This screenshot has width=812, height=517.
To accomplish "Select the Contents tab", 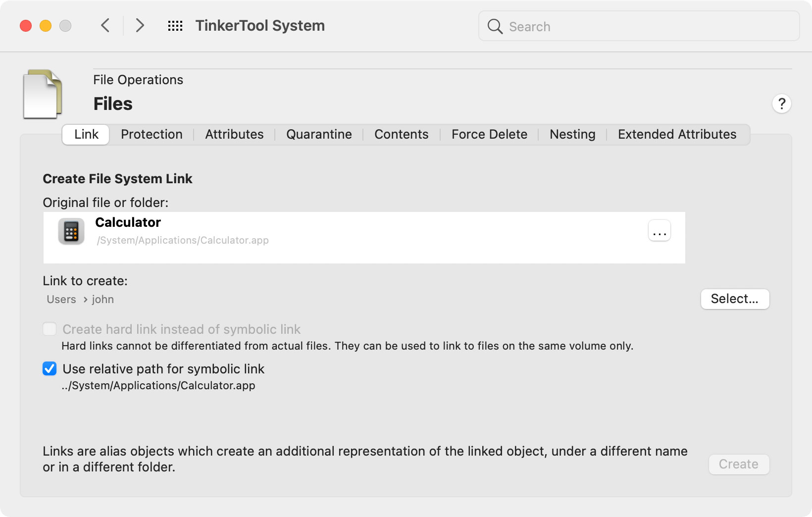I will (402, 135).
